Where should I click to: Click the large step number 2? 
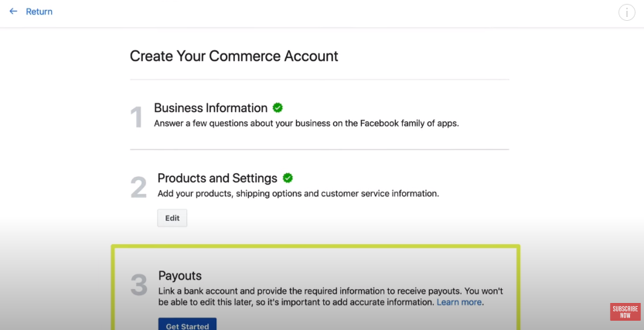point(138,188)
